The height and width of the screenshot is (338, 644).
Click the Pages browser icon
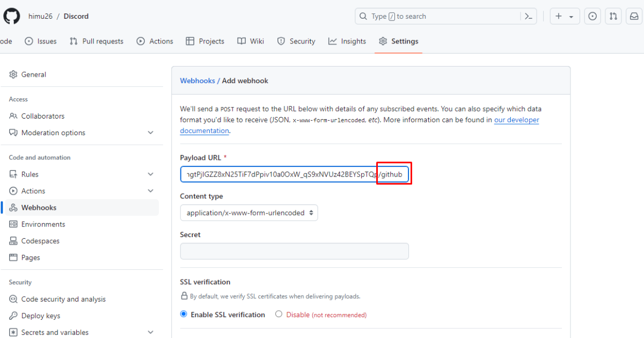pos(13,258)
